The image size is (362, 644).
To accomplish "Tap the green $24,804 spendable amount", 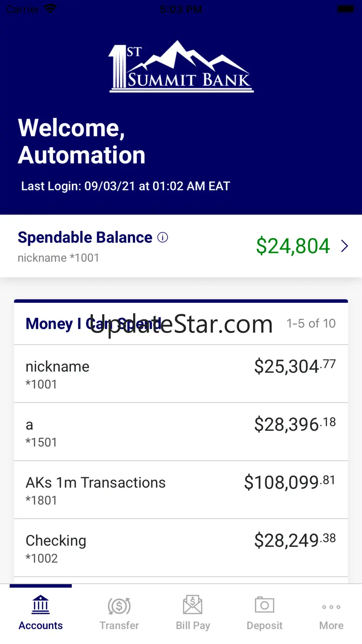I will click(x=293, y=246).
